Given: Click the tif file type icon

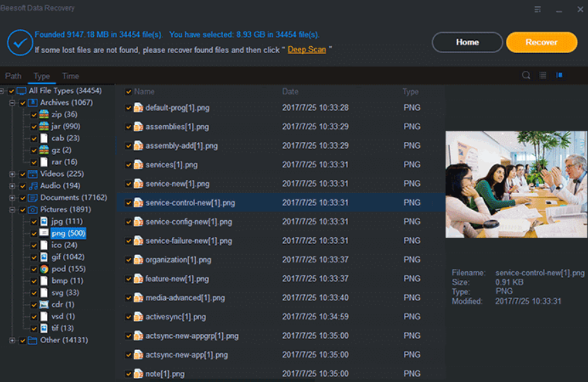Looking at the screenshot, I should pyautogui.click(x=44, y=328).
